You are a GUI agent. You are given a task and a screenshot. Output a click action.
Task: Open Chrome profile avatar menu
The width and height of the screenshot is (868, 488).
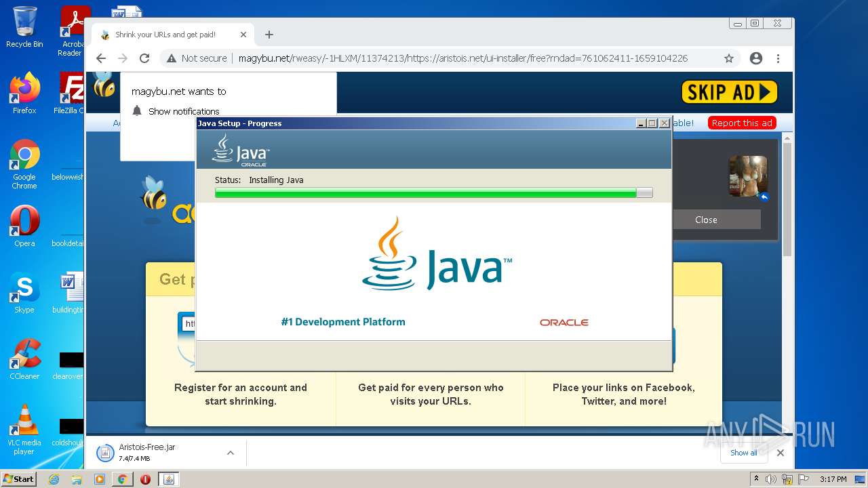coord(756,58)
